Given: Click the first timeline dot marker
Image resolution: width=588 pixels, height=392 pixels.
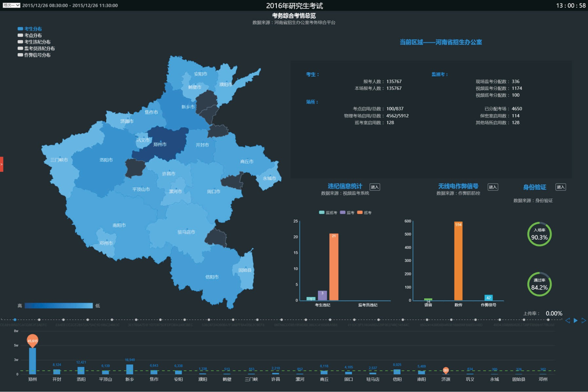Looking at the screenshot, I should (15, 320).
